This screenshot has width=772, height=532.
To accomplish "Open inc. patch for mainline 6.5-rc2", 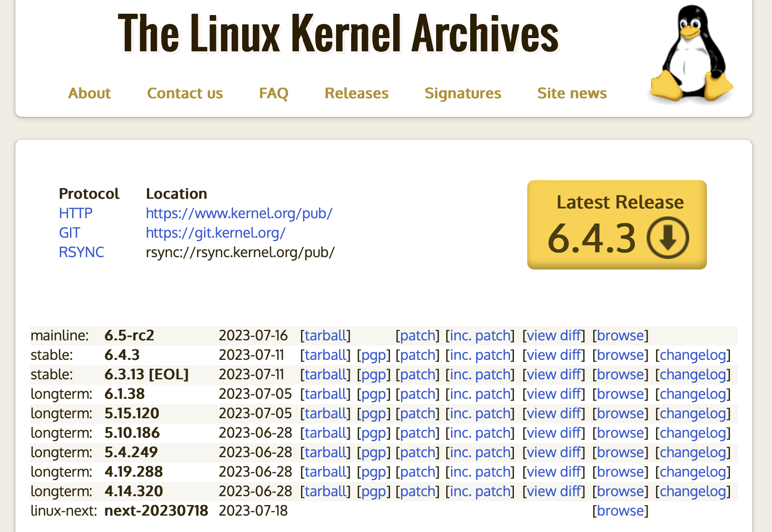I will (x=480, y=335).
